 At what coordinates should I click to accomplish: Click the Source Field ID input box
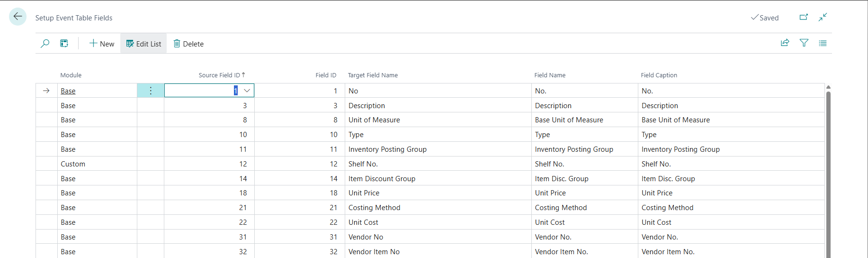point(209,91)
